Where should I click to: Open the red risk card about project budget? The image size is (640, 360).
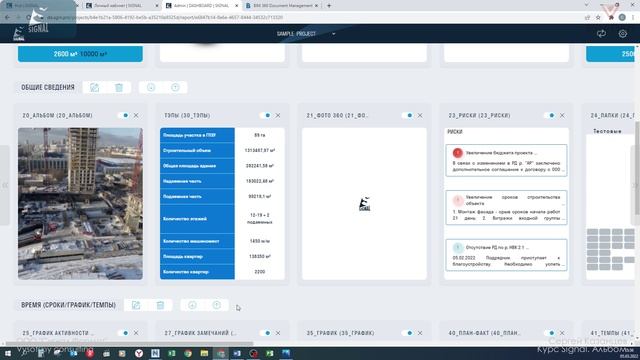coord(506,160)
